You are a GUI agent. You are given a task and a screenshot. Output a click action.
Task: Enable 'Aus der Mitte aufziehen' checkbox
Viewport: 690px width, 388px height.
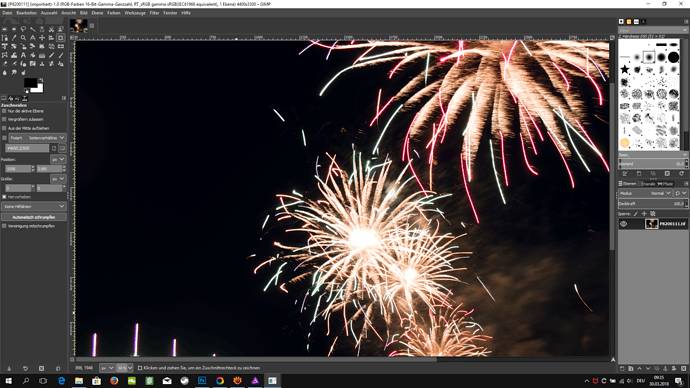[x=4, y=128]
